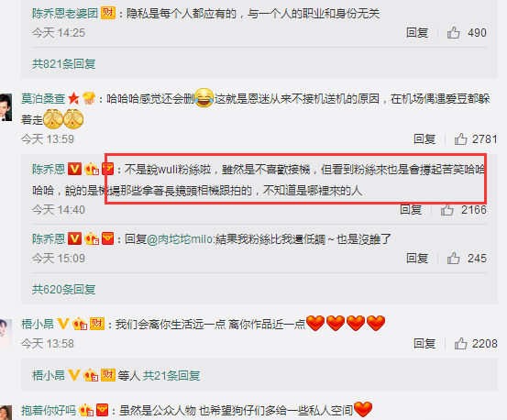507x420 pixels.
Task: Open 莫泊桑查's username profile link
Action: pyautogui.click(x=43, y=98)
